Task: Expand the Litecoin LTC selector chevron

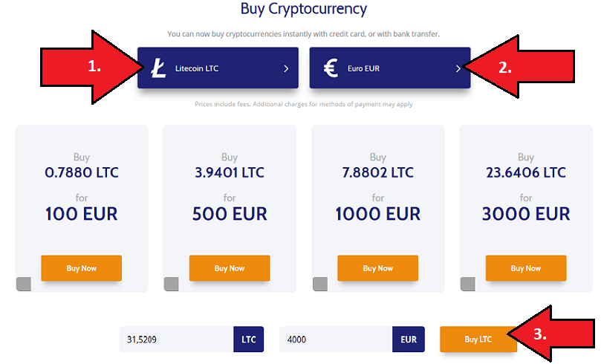Action: pyautogui.click(x=286, y=68)
